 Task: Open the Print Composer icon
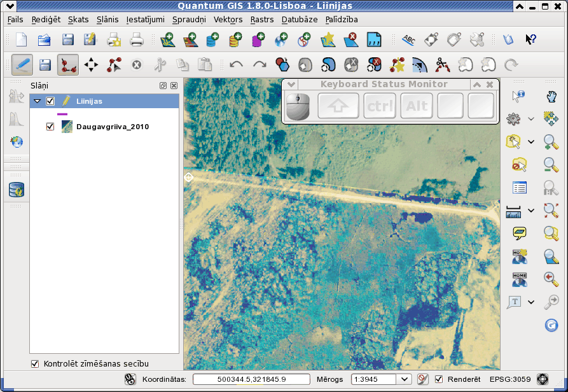[x=114, y=39]
